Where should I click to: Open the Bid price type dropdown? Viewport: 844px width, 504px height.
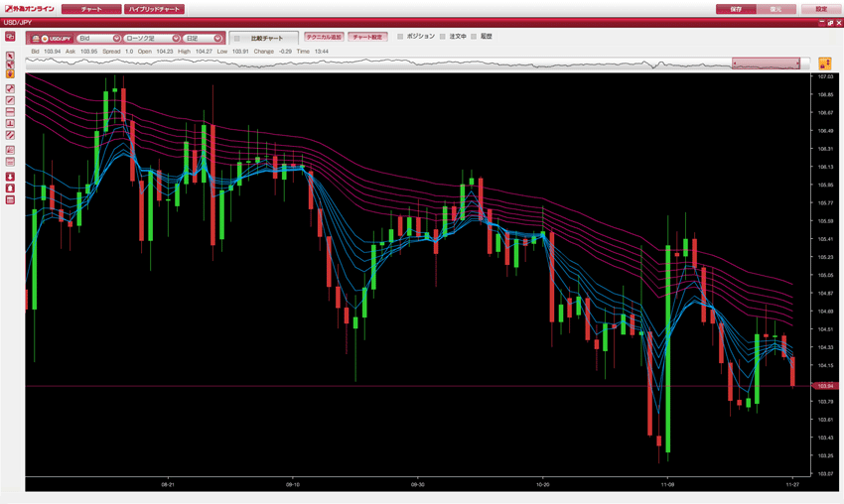(98, 39)
